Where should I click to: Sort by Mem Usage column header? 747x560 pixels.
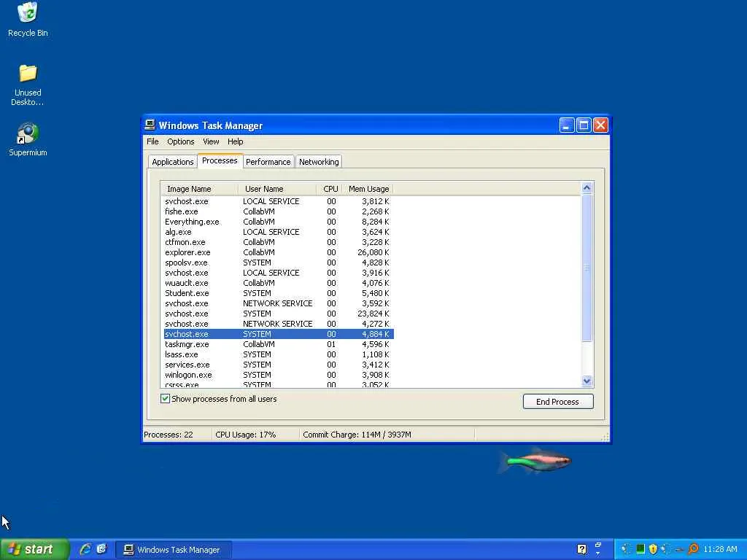368,189
